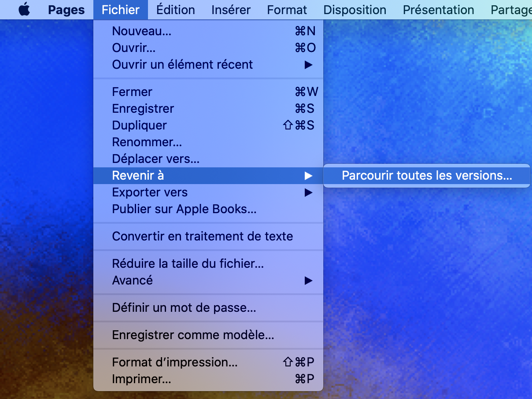Open the Apple menu
532x399 pixels.
tap(24, 10)
